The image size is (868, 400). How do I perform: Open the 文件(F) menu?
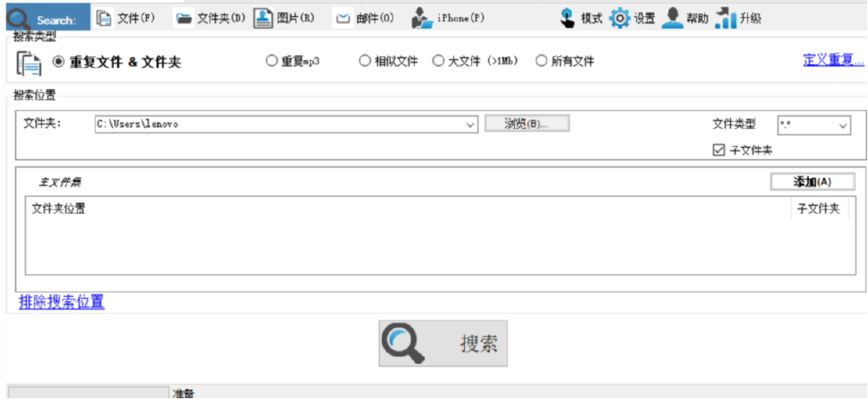(136, 19)
